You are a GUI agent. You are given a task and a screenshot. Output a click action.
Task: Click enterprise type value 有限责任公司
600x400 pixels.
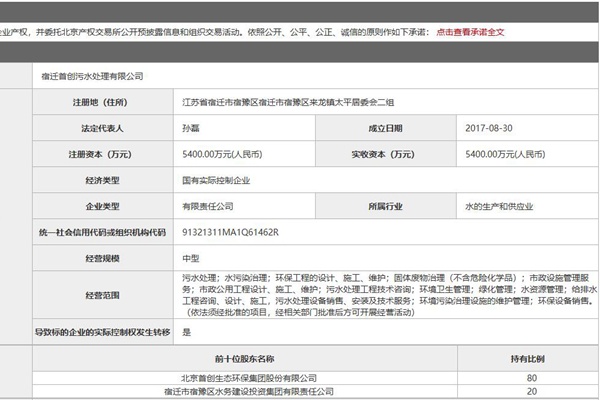point(207,207)
